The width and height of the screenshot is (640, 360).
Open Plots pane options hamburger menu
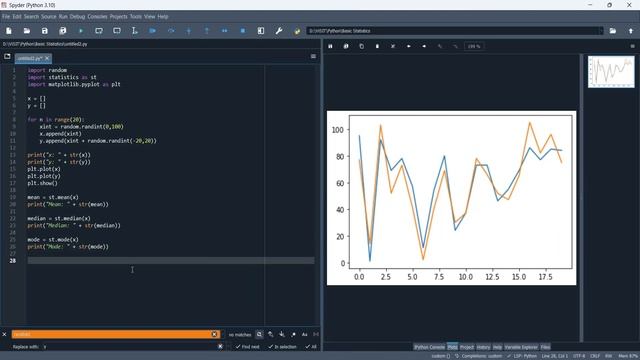coord(633,46)
